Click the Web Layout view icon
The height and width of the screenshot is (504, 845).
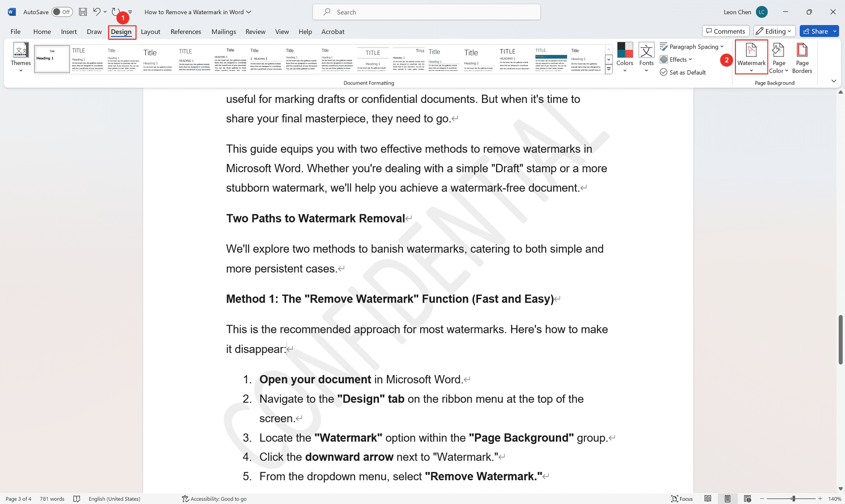(747, 498)
